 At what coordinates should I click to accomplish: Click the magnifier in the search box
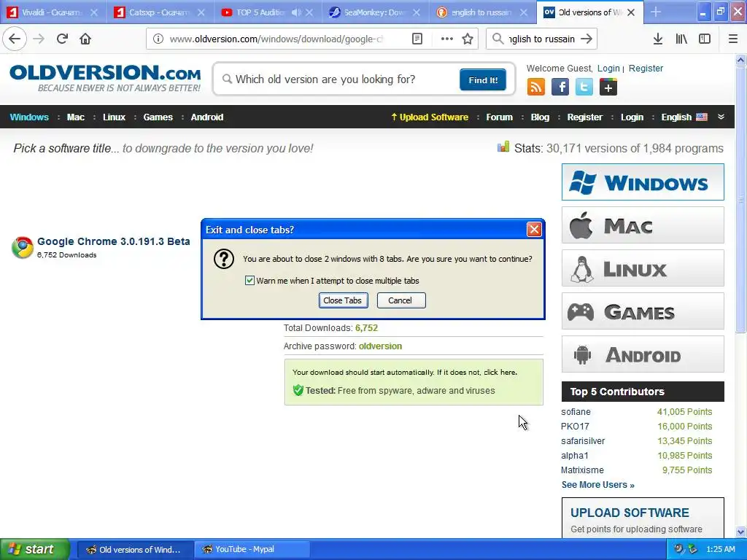click(x=228, y=79)
